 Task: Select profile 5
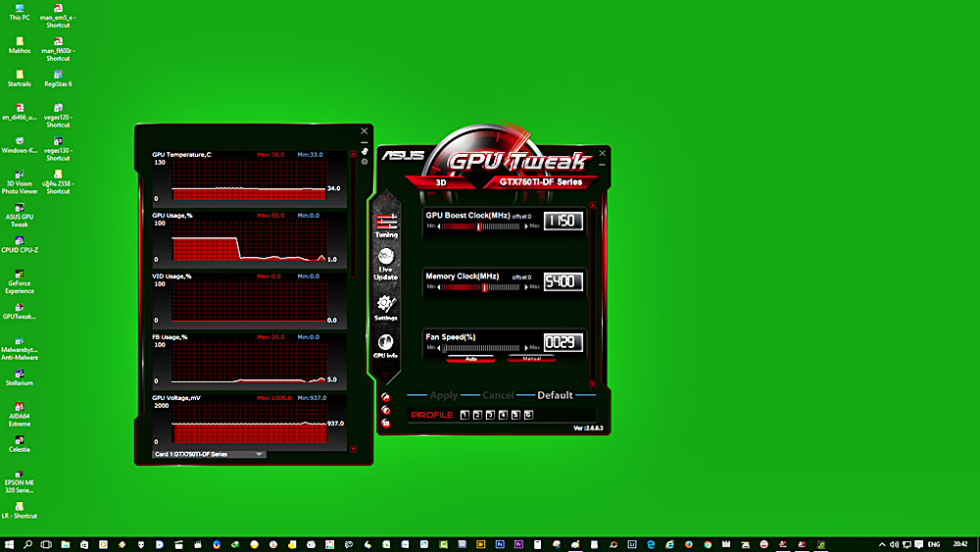(x=515, y=415)
